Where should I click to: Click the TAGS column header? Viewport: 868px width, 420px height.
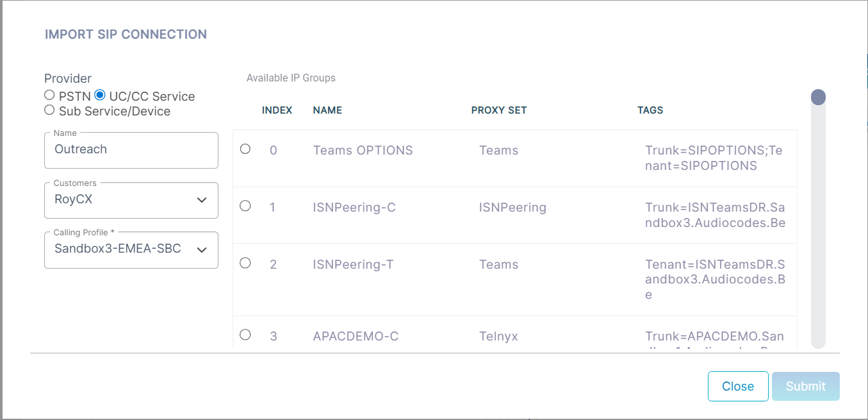650,110
